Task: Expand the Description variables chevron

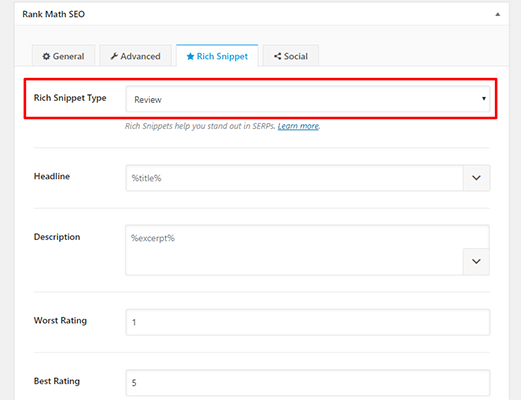Action: click(x=476, y=261)
